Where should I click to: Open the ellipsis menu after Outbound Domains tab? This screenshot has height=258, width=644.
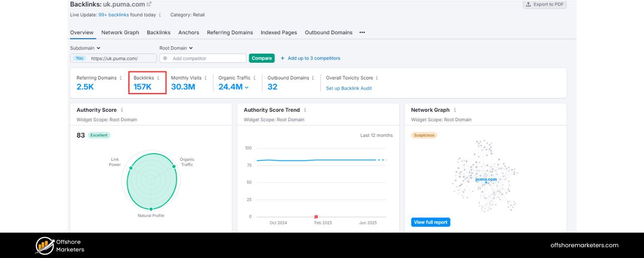(x=362, y=32)
